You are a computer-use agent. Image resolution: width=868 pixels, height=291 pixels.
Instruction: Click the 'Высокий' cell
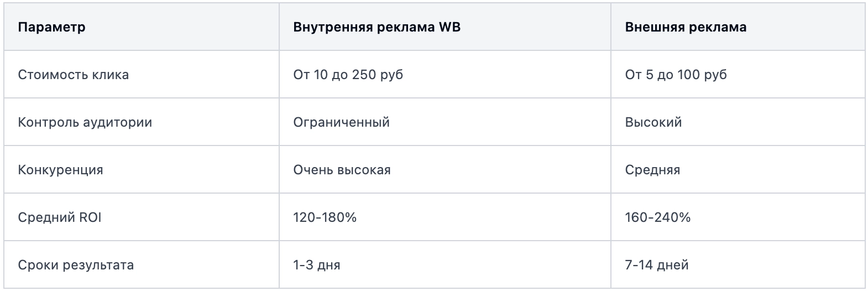653,122
